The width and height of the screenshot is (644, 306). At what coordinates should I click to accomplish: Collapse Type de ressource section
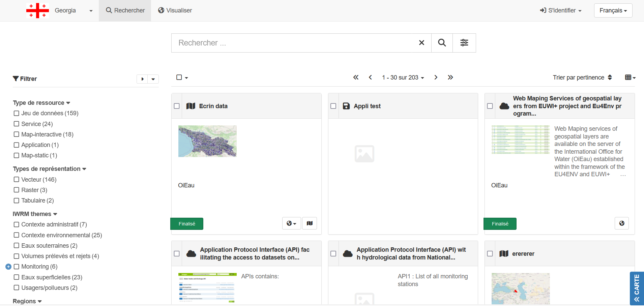[41, 103]
